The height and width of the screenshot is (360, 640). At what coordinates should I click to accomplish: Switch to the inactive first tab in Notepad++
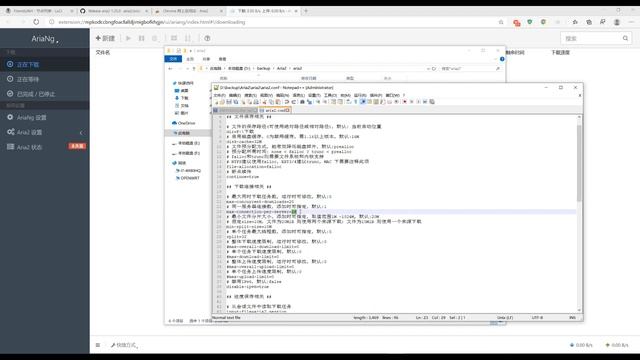tap(236, 110)
